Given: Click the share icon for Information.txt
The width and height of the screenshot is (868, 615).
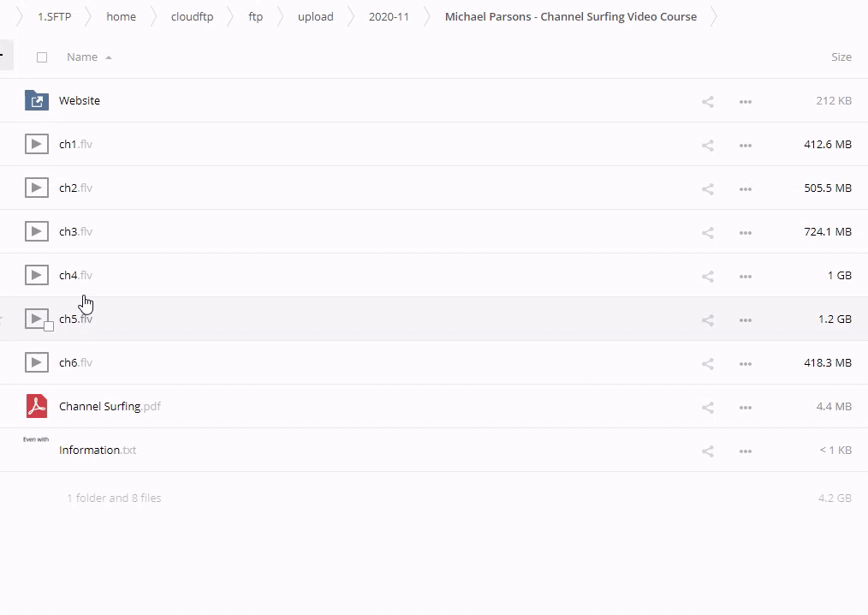Looking at the screenshot, I should 708,451.
